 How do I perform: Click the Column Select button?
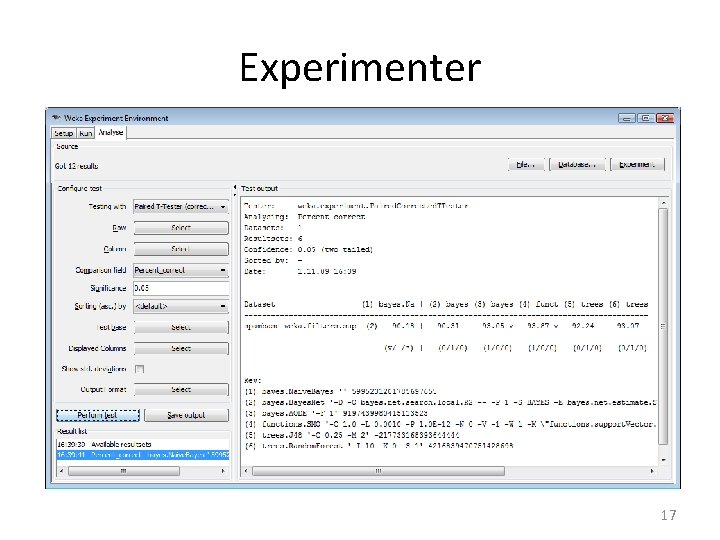tap(181, 249)
